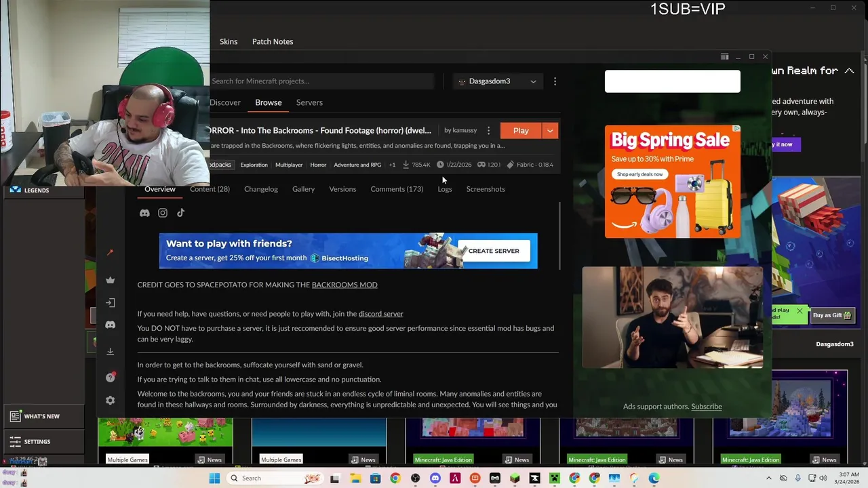Click the crown icon in left sidebar
Image resolution: width=868 pixels, height=488 pixels.
click(111, 280)
